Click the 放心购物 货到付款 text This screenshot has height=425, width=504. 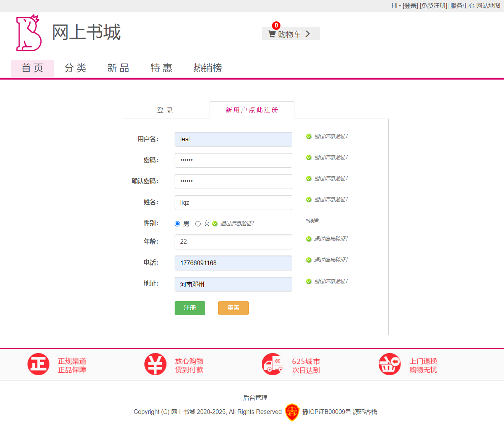coord(189,365)
